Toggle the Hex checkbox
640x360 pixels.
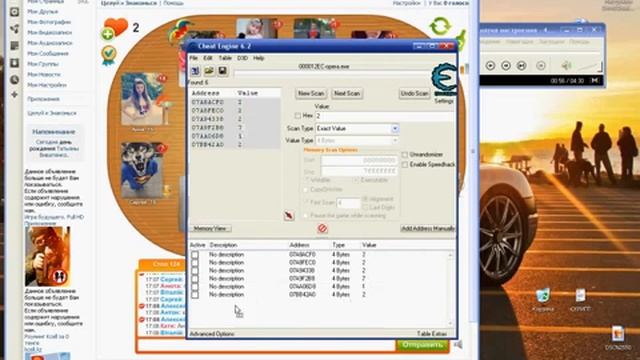pos(298,116)
